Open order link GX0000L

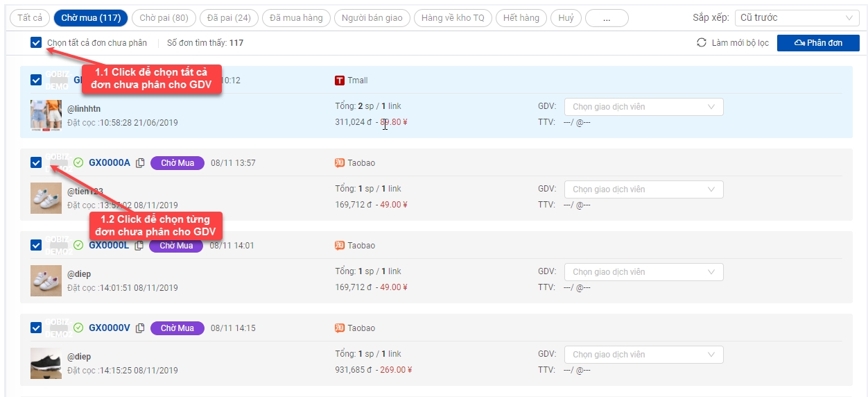[109, 246]
